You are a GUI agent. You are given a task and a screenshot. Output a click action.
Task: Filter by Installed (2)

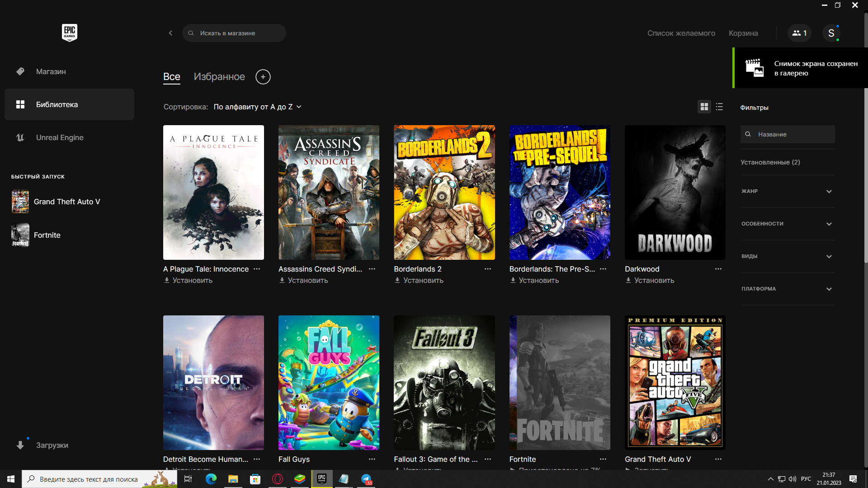[x=770, y=162]
